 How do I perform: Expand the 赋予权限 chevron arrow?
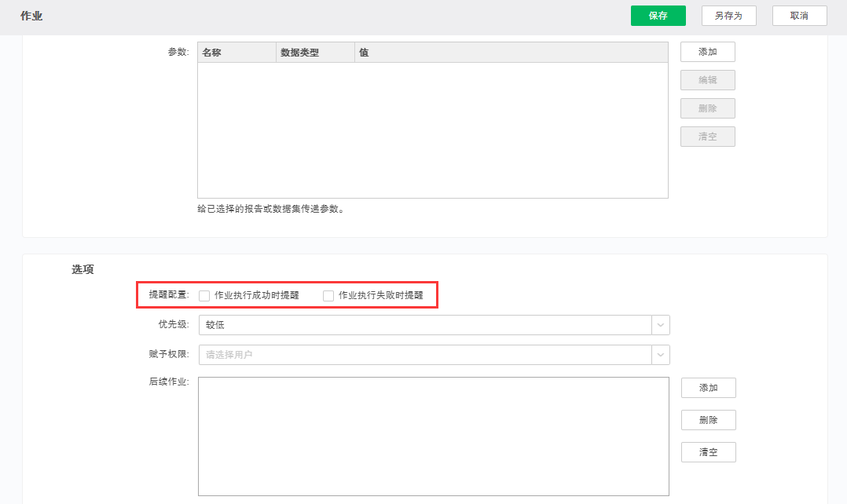660,355
